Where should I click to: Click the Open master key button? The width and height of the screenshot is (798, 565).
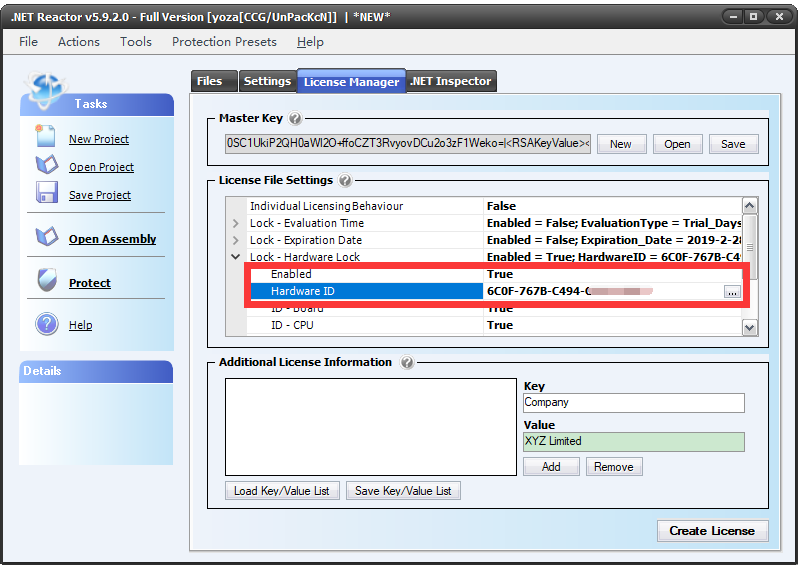(x=677, y=144)
